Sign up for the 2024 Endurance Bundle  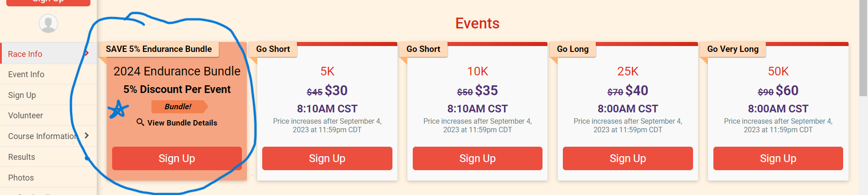(x=177, y=158)
